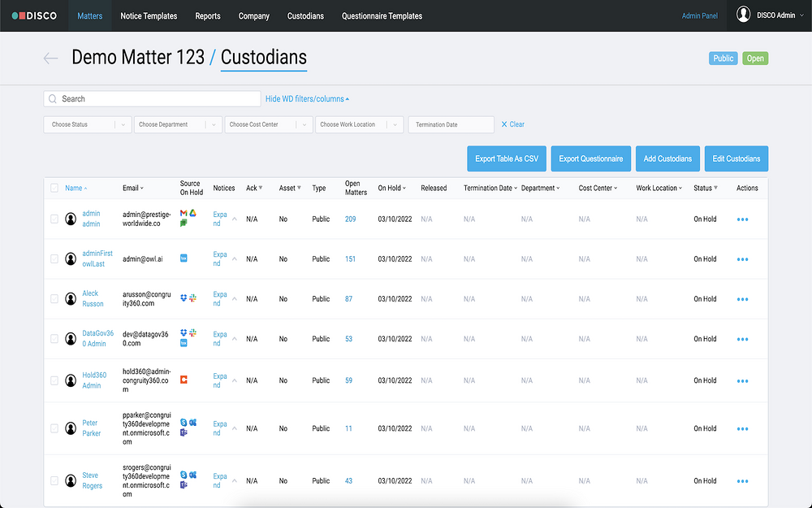Screen dimensions: 812x508
Task: Open the three-dot actions for Peter Parker
Action: (x=742, y=428)
